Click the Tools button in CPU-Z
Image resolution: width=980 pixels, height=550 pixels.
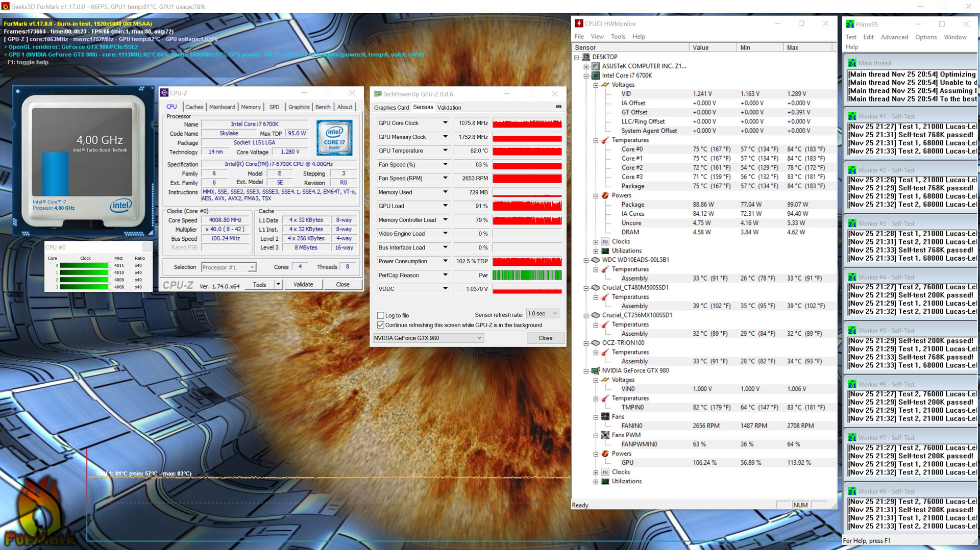(259, 284)
